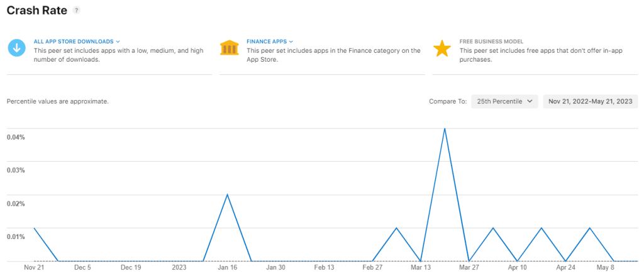Viewport: 644px width, 278px height.
Task: Click the Crash Rate title
Action: point(36,11)
